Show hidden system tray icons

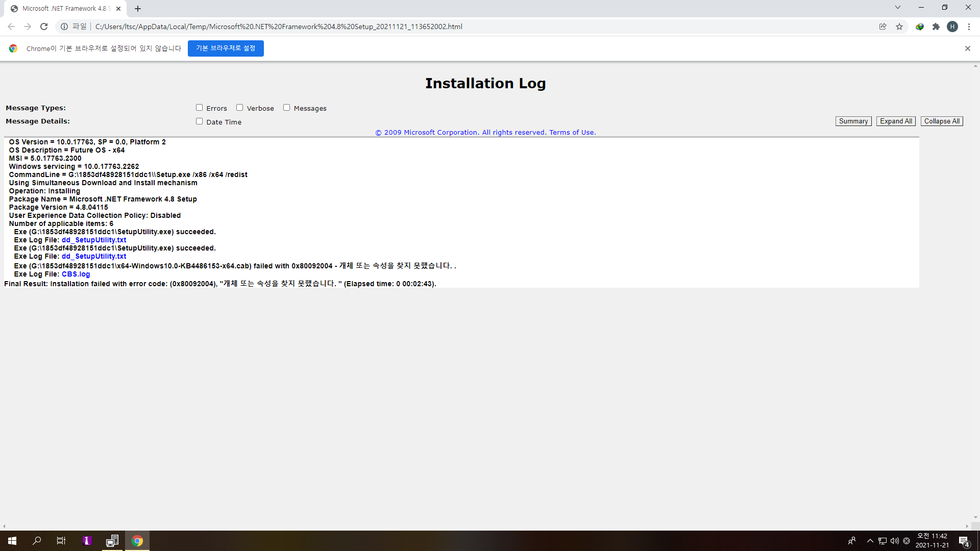870,541
